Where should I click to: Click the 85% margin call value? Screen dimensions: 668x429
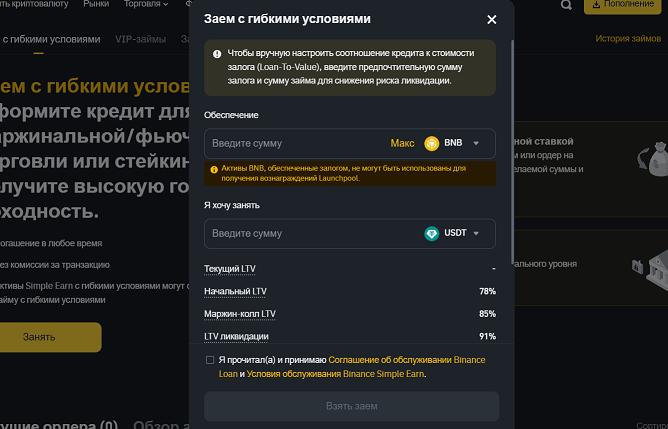[487, 314]
